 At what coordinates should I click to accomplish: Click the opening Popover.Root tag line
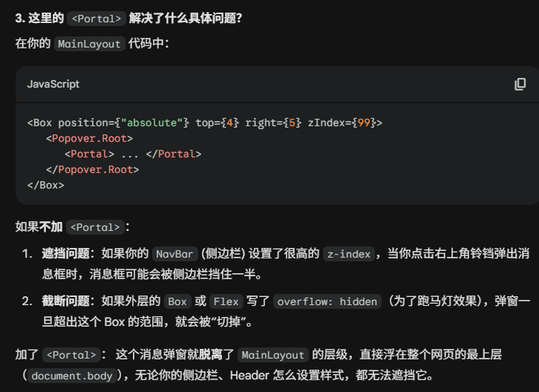pyautogui.click(x=89, y=138)
